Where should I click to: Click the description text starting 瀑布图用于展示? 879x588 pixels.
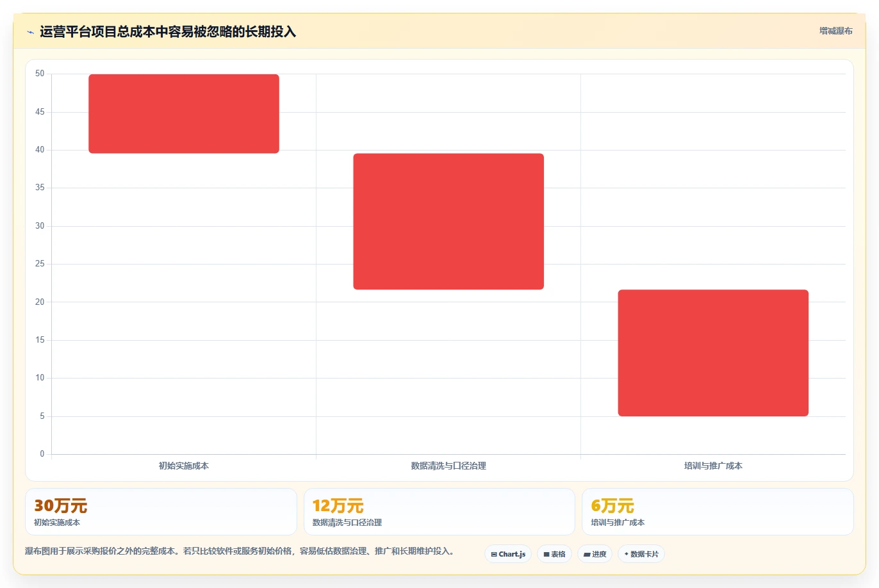(240, 551)
